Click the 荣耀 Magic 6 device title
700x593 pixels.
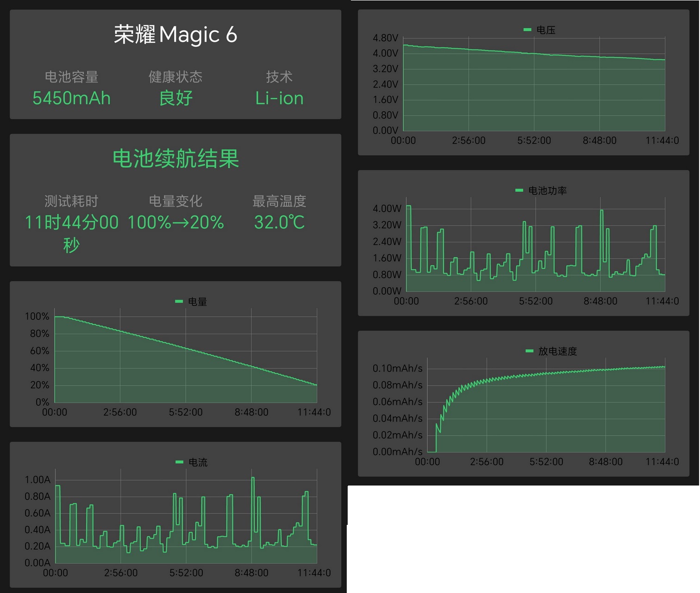175,35
